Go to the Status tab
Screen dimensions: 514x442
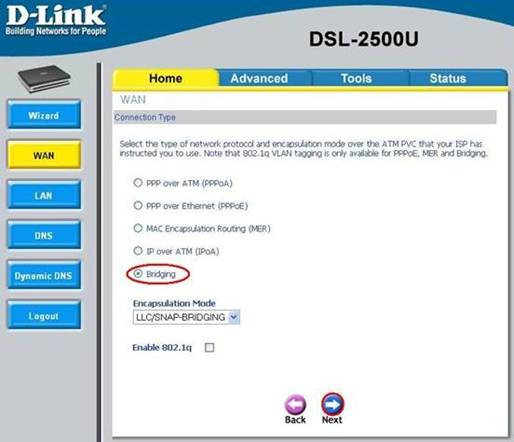(448, 78)
